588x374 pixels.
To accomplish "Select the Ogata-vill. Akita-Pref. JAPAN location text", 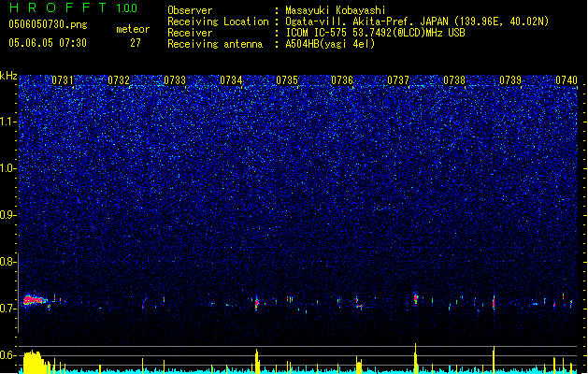I will 417,22.
